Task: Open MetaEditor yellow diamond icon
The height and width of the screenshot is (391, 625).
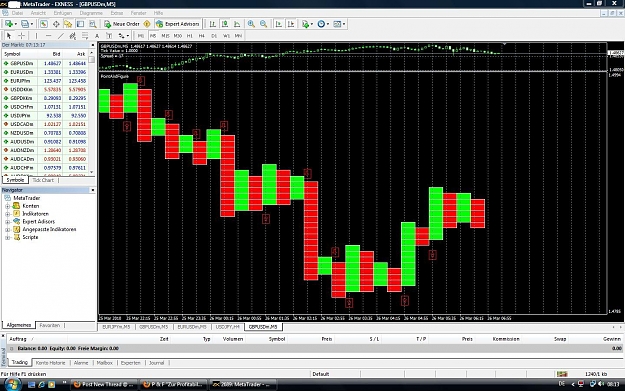Action: (x=147, y=24)
